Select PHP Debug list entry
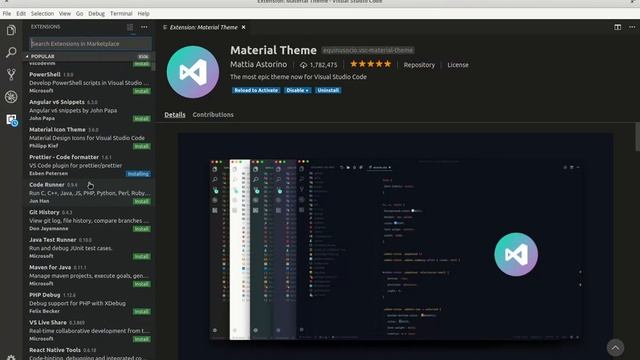 [x=89, y=303]
